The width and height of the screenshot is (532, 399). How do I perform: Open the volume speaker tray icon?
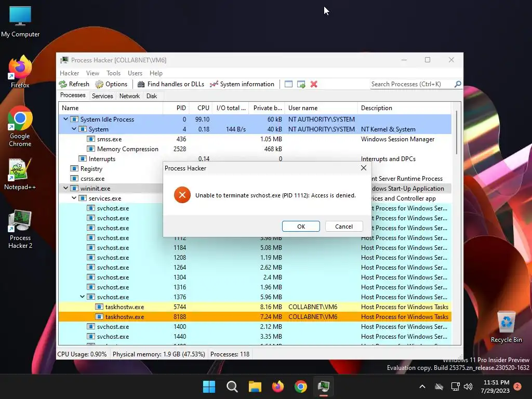click(x=468, y=387)
